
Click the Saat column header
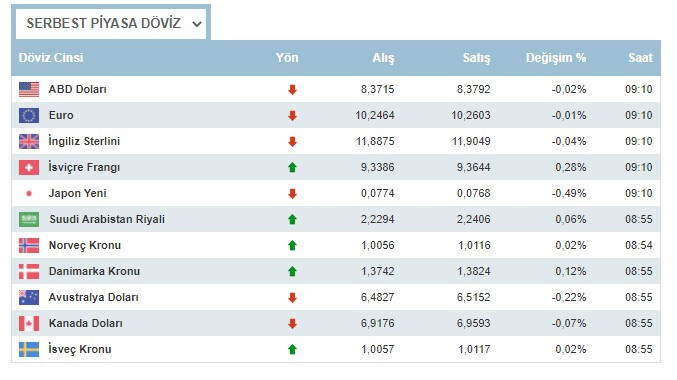640,58
